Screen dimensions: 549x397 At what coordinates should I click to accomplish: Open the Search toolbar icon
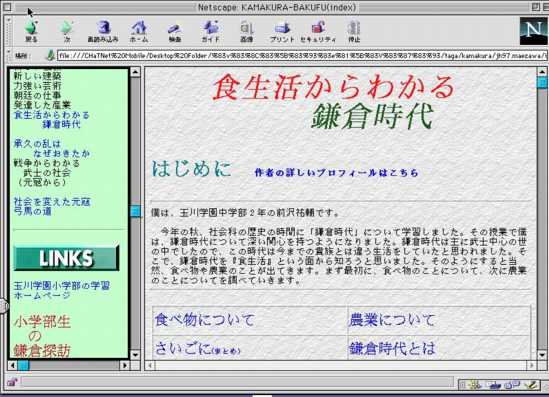[x=175, y=31]
